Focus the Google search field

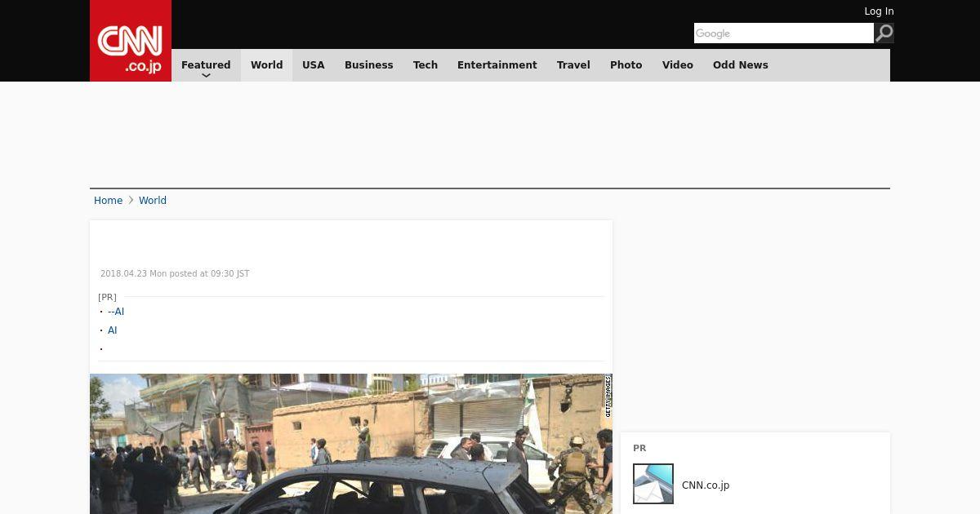(784, 33)
